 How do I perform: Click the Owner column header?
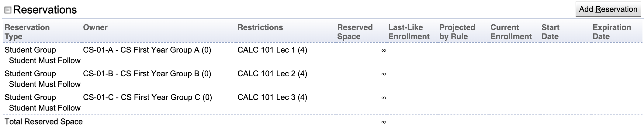pyautogui.click(x=95, y=27)
